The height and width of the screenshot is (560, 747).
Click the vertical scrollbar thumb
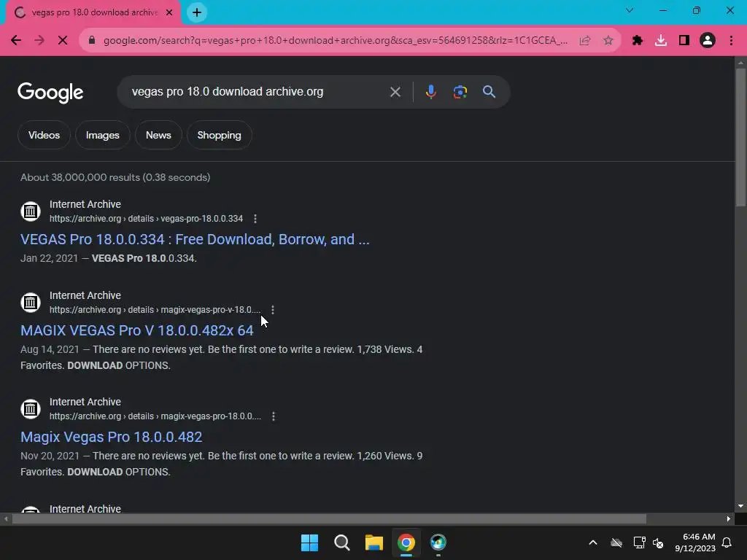[740, 138]
